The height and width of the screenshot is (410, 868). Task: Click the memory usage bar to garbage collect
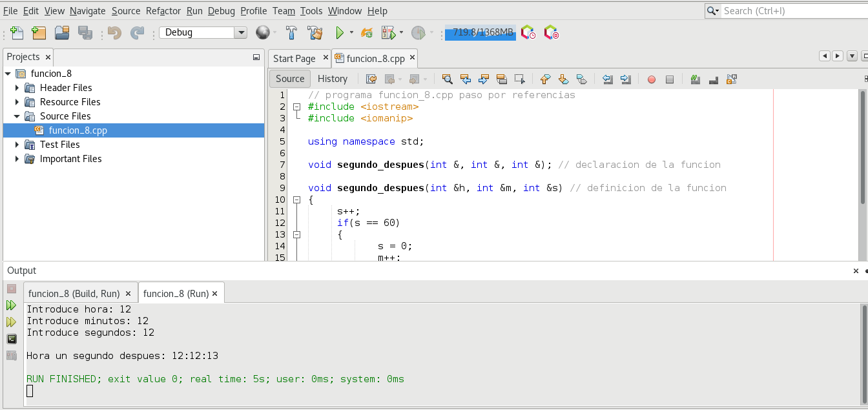point(480,32)
